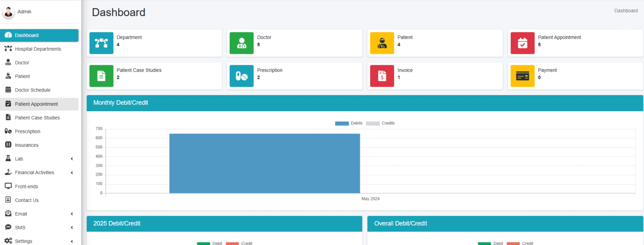Click the teal Department card icon
This screenshot has width=644, height=245.
[x=101, y=43]
